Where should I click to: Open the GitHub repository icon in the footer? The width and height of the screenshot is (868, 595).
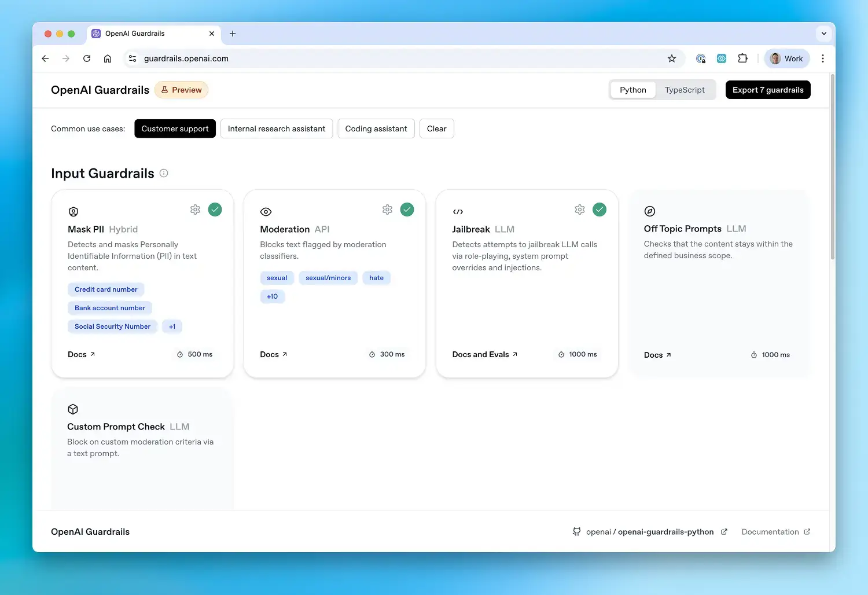(x=576, y=531)
